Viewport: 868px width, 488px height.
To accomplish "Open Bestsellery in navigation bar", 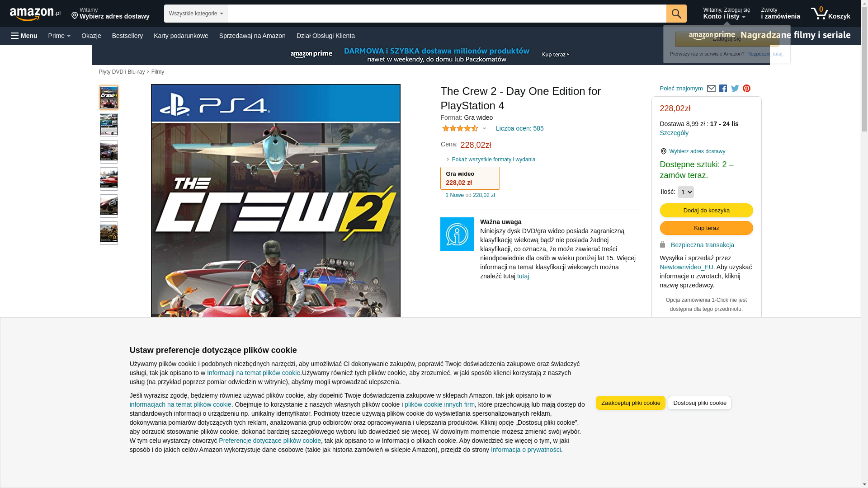I will [127, 36].
